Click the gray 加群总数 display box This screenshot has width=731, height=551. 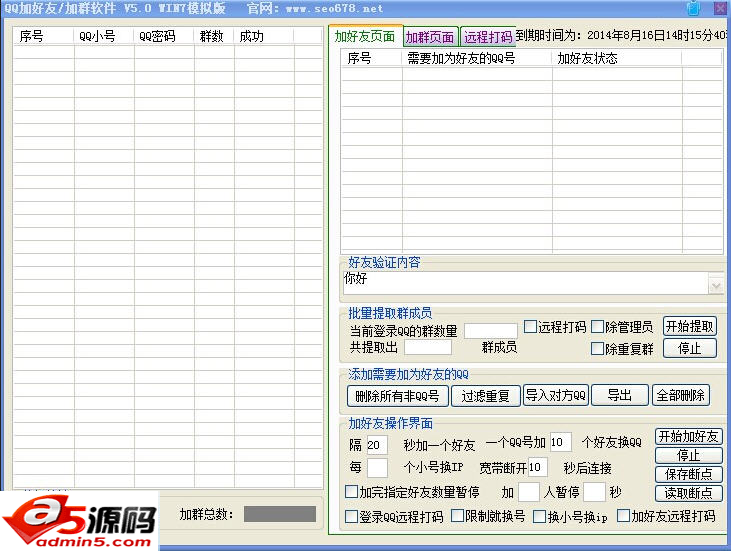[280, 514]
